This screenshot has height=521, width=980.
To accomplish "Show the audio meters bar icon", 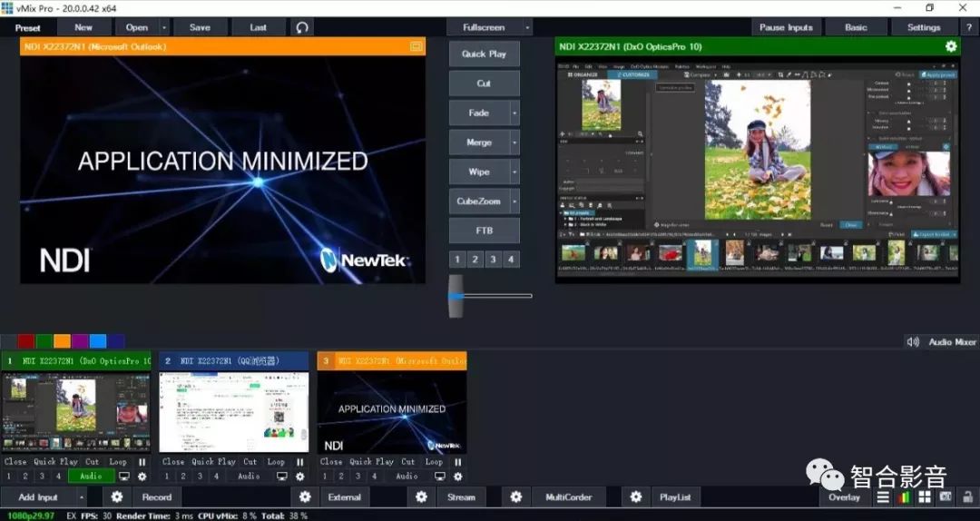I will point(904,498).
